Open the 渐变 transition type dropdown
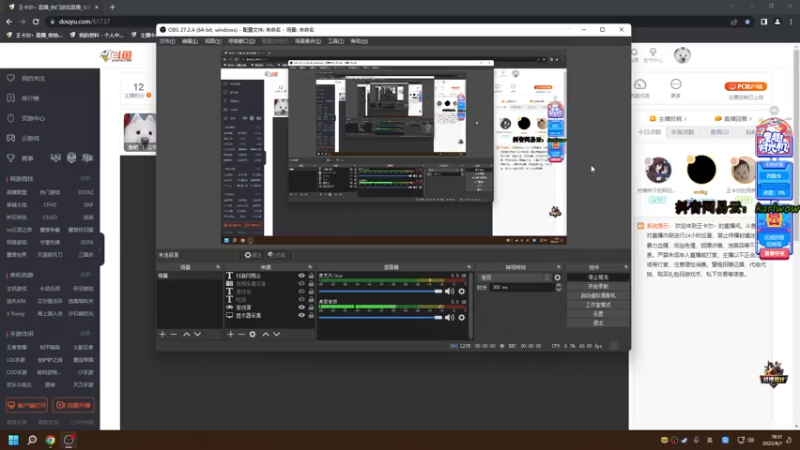 pos(515,278)
